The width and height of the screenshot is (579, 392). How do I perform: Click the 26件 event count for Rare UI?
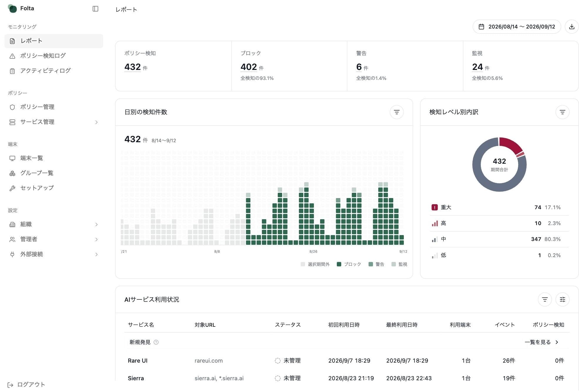509,361
